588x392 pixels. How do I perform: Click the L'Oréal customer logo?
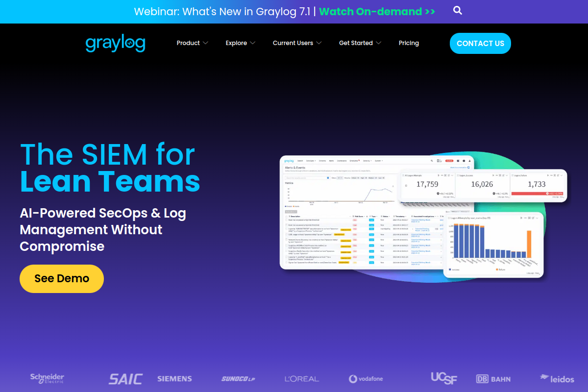pos(302,379)
